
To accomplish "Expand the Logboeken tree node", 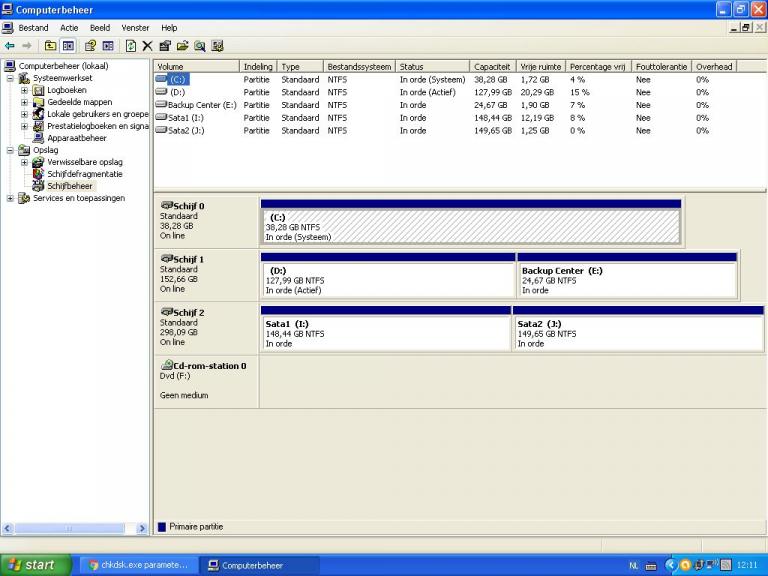I will coord(25,90).
